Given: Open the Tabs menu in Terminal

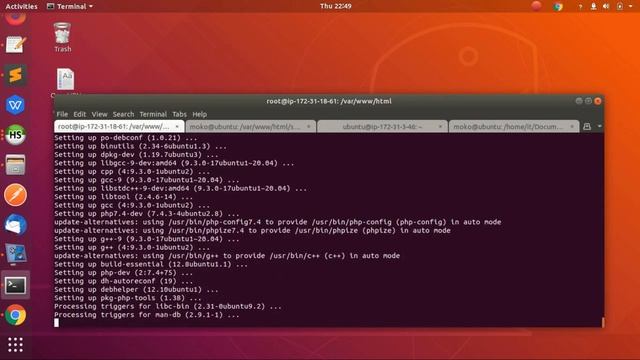Looking at the screenshot, I should pos(179,114).
